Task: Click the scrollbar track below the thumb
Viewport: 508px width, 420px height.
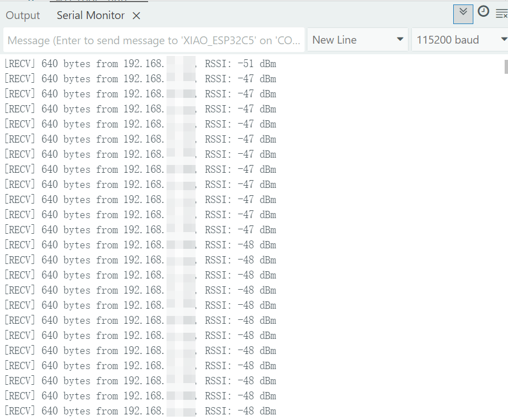Action: tap(506, 252)
